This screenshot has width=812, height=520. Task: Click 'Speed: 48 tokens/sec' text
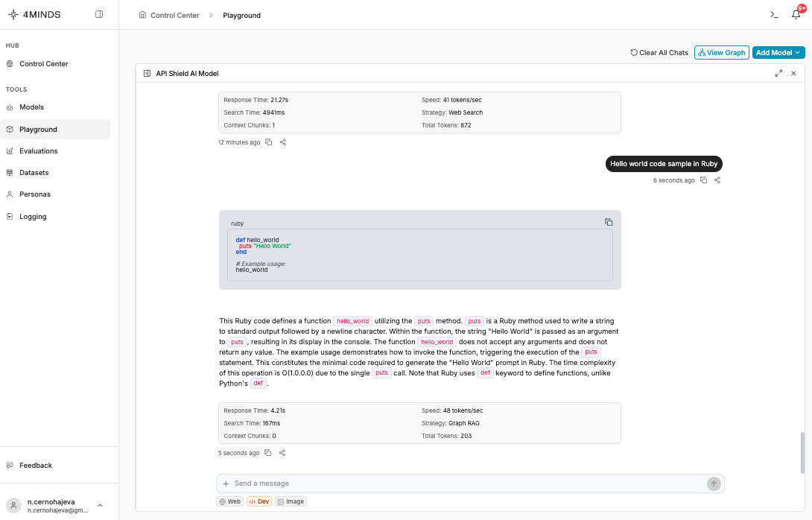point(452,410)
